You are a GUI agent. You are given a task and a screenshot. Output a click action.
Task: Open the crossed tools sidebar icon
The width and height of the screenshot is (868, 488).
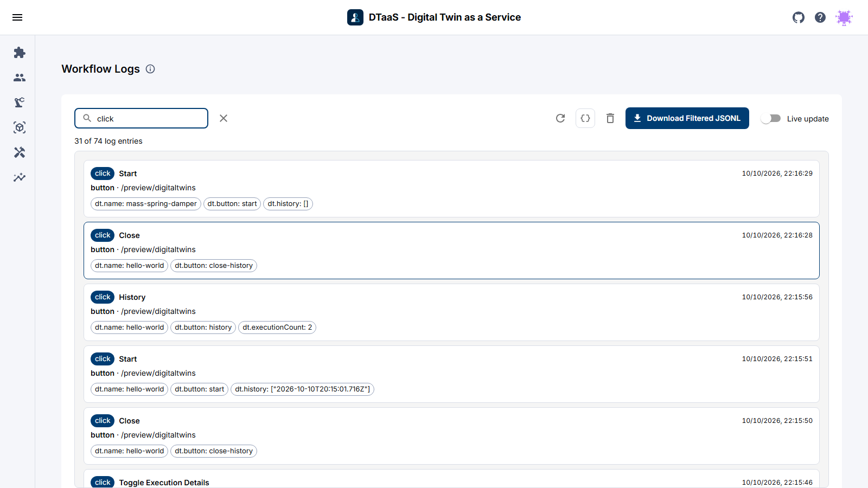(x=20, y=152)
